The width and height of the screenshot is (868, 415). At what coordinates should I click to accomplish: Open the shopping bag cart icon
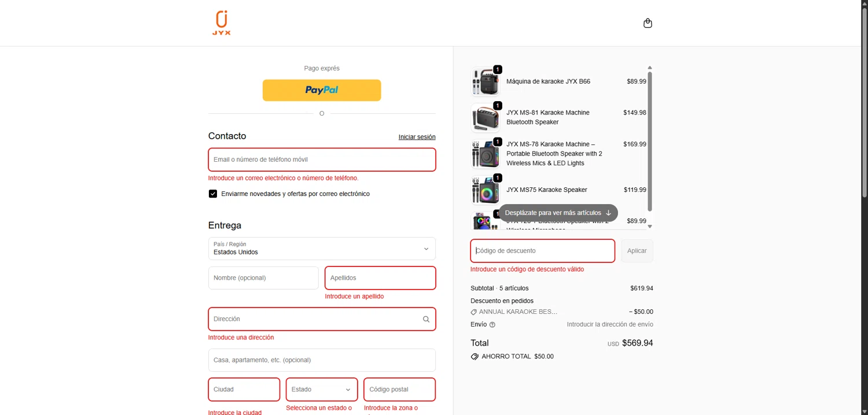(648, 23)
